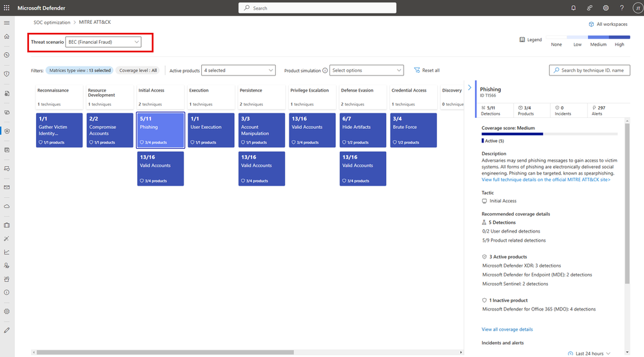Click the Reset all filter icon

point(417,70)
